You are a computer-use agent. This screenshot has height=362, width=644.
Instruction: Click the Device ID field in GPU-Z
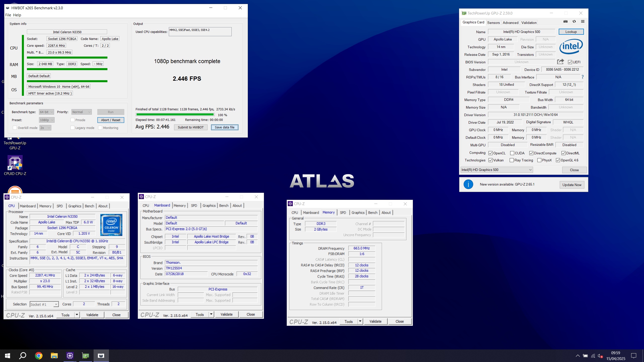(562, 69)
